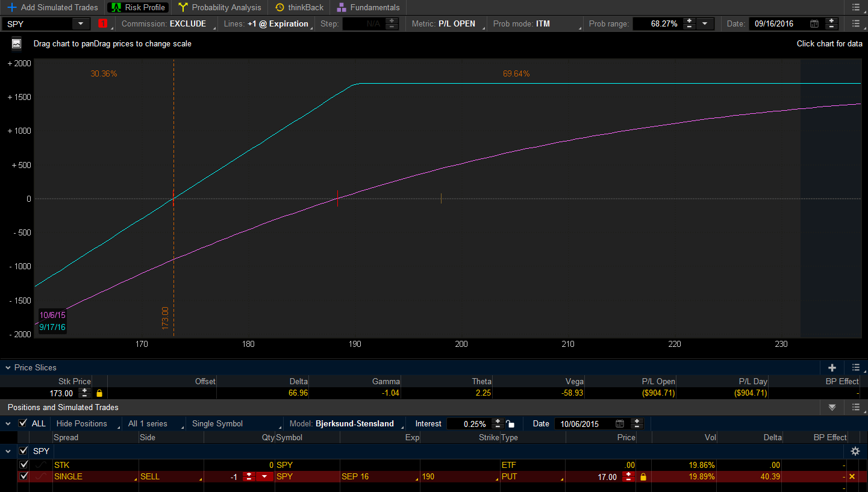The height and width of the screenshot is (492, 868).
Task: Toggle the price lock icon in SINGLE row
Action: [x=643, y=476]
